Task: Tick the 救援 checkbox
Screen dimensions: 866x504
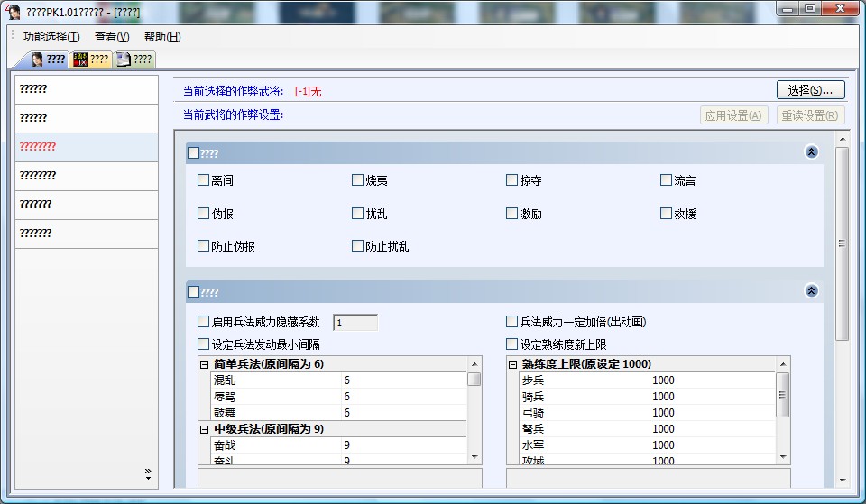Action: [x=667, y=214]
